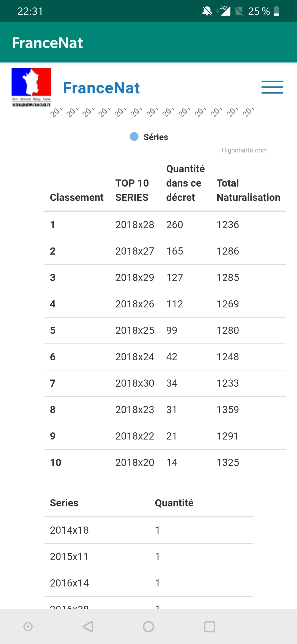
Task: Open recent apps square button
Action: (x=209, y=627)
